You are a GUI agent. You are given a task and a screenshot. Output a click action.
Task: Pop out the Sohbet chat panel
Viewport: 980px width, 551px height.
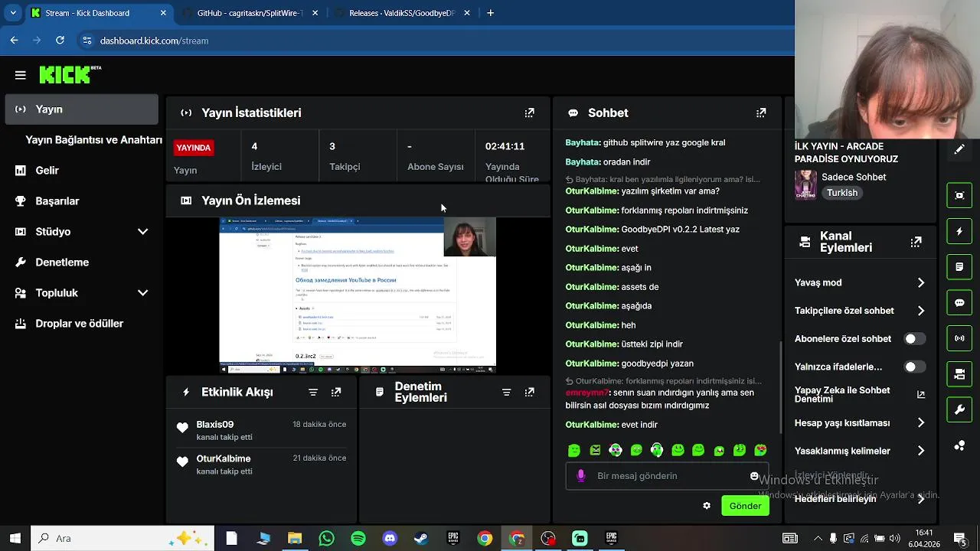760,112
